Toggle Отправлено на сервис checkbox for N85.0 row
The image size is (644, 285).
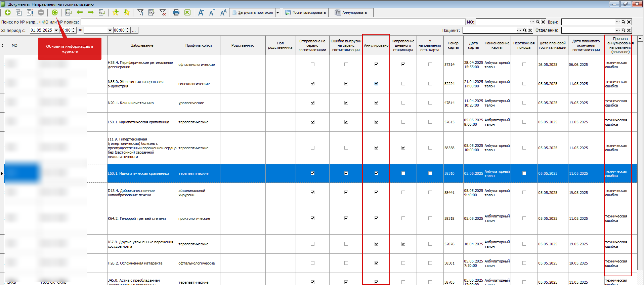tap(312, 84)
